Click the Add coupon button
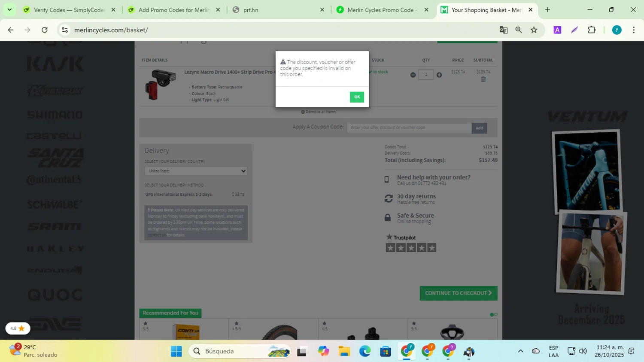Viewport: 644px width, 362px height. (479, 128)
